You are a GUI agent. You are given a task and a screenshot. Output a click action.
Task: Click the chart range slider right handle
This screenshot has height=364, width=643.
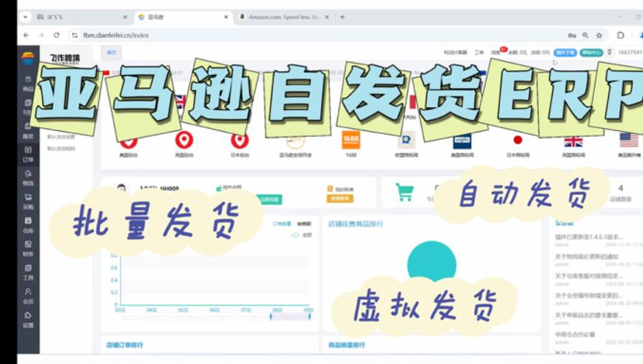tap(309, 316)
